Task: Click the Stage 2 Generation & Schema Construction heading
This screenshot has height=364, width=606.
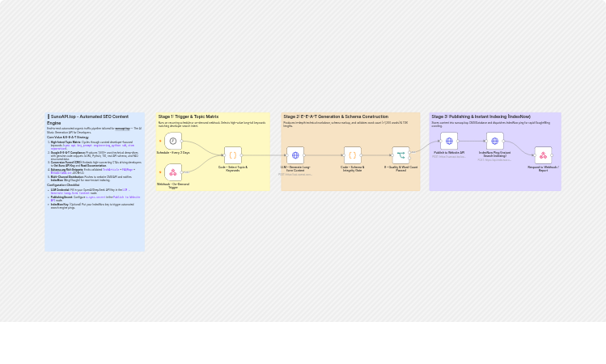Action: 336,116
